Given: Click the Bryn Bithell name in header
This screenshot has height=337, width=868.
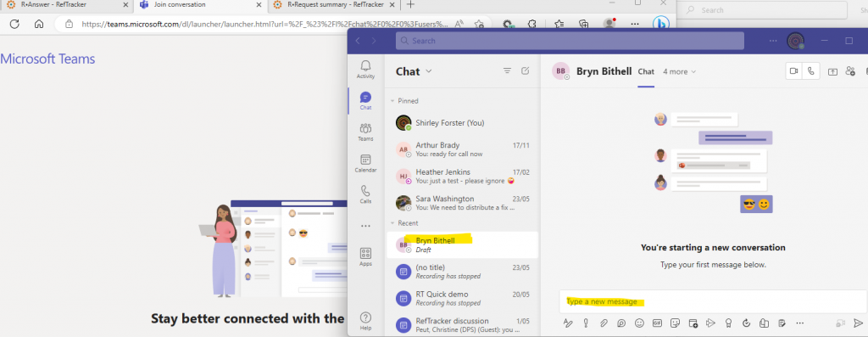Looking at the screenshot, I should click(x=604, y=71).
